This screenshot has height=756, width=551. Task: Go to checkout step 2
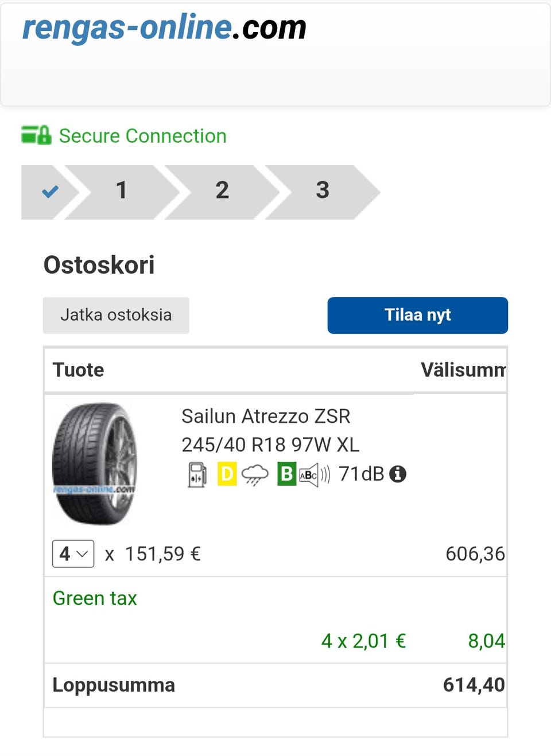(222, 192)
